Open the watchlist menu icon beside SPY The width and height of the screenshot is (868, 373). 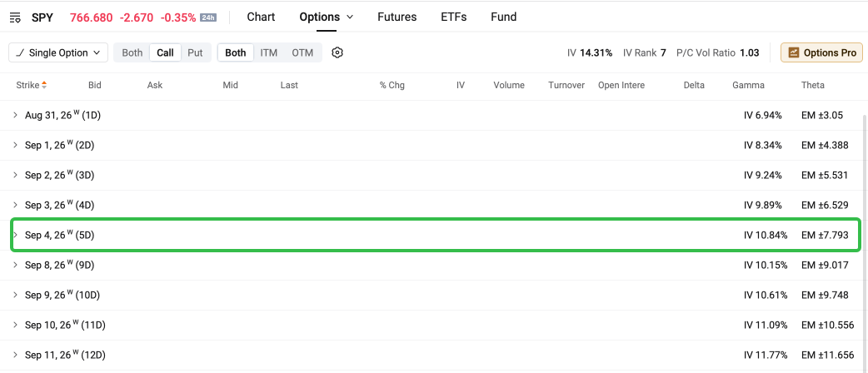[x=16, y=17]
